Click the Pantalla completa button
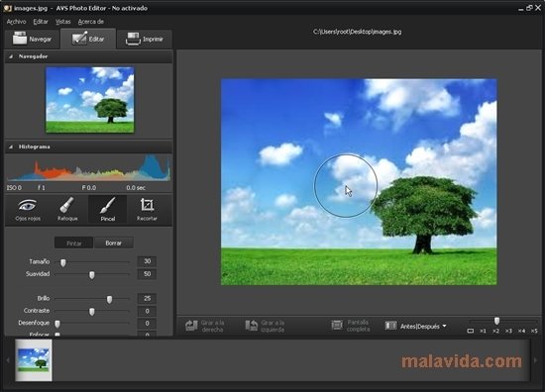The image size is (545, 392). tap(351, 326)
